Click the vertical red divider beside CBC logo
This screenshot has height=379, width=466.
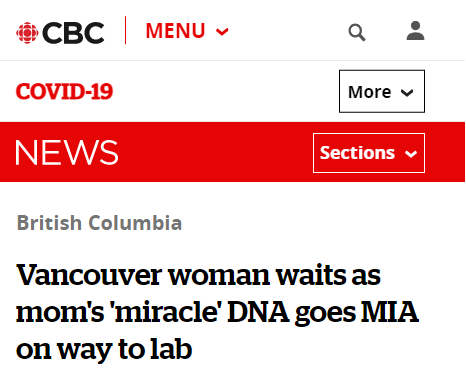(126, 30)
